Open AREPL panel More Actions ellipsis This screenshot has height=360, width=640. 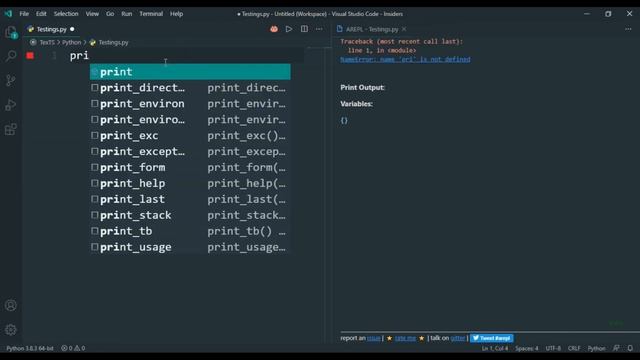click(628, 29)
